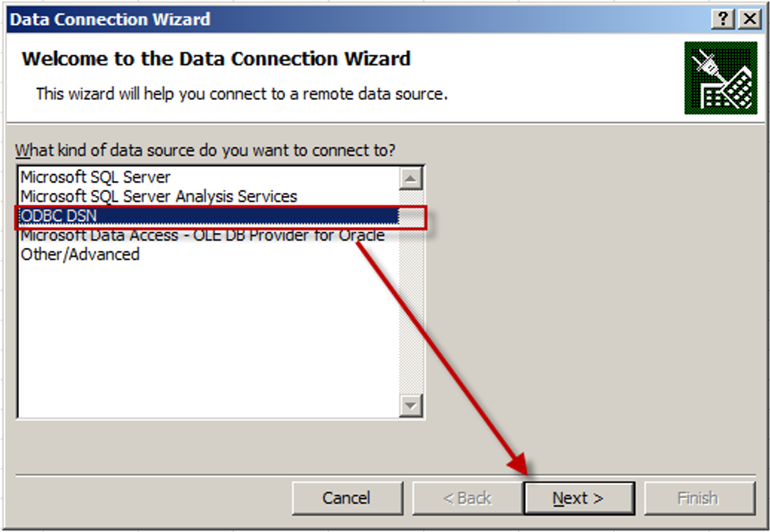Screen dimensions: 770x532
Task: Pick OLE DB Provider for Oracle option
Action: (x=202, y=235)
